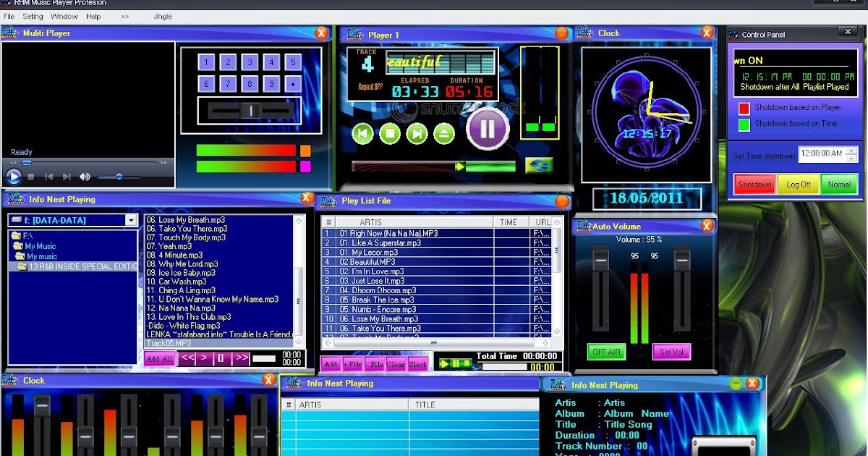
Task: Open the lowercase 'My music' subfolder
Action: pyautogui.click(x=35, y=256)
